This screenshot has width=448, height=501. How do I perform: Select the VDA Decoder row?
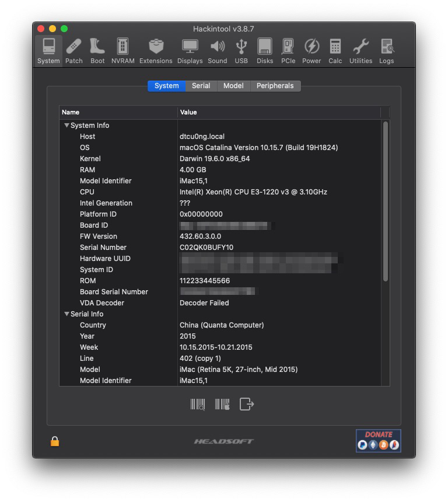point(220,303)
